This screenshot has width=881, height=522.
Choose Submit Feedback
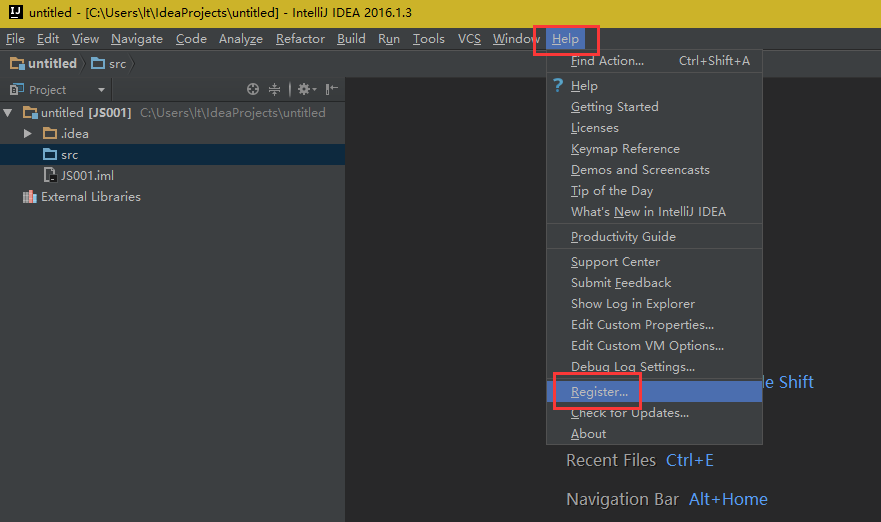click(x=655, y=283)
